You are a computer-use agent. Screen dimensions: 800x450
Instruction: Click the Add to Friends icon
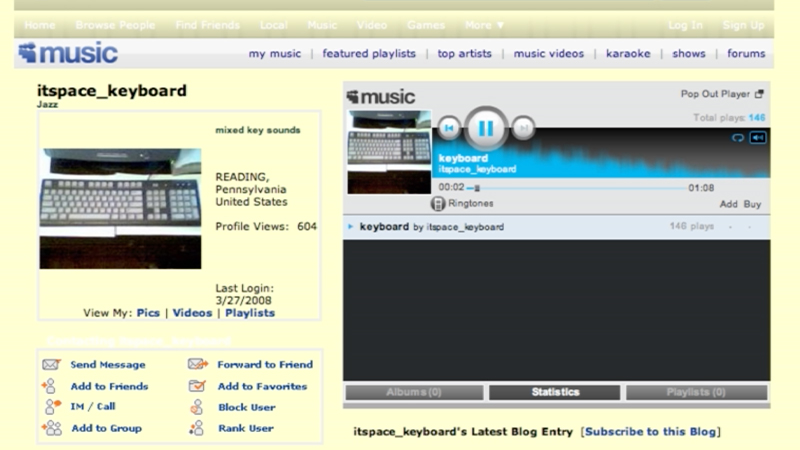[49, 386]
